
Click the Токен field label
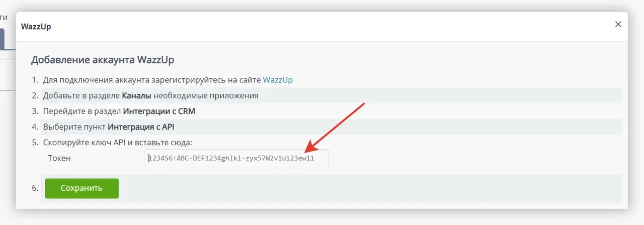(x=59, y=158)
